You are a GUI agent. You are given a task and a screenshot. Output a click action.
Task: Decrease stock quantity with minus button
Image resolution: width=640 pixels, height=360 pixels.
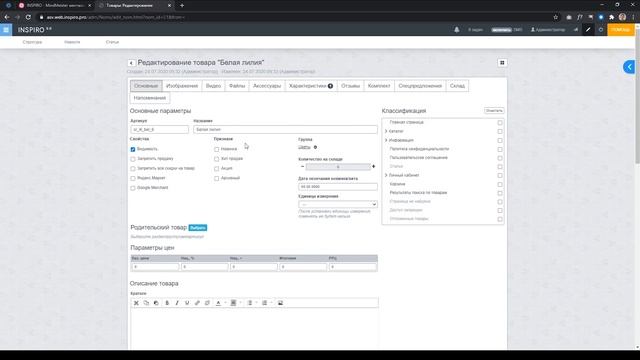point(302,167)
